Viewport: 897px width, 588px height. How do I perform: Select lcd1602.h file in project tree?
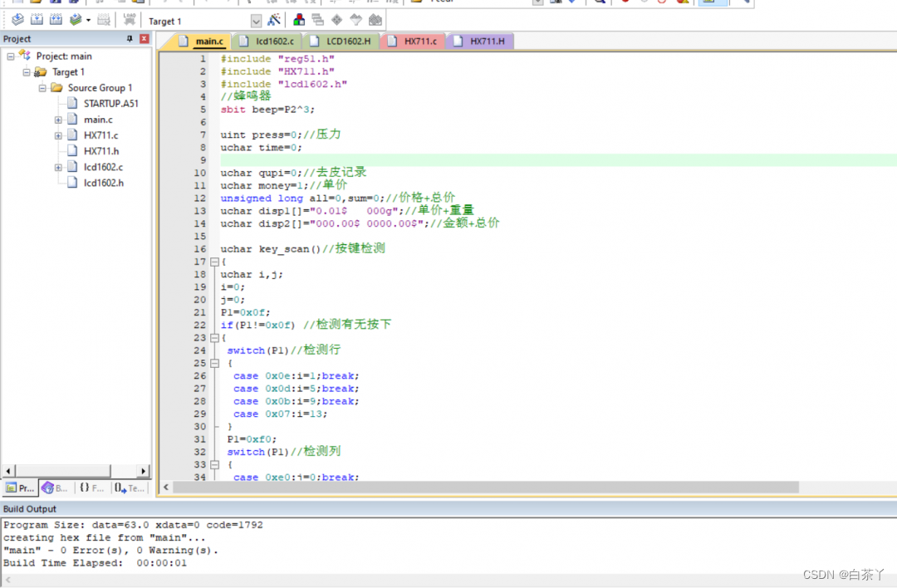coord(103,183)
